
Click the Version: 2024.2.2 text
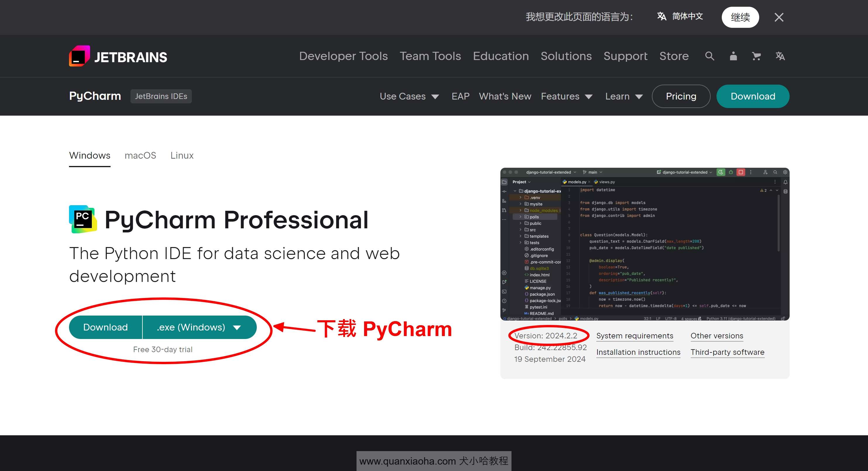[545, 336]
